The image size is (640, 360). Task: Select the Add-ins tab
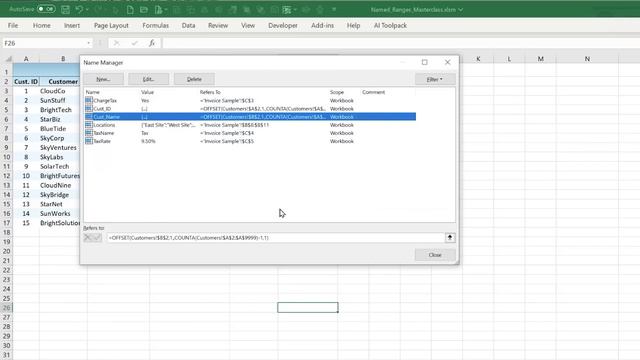pyautogui.click(x=322, y=25)
